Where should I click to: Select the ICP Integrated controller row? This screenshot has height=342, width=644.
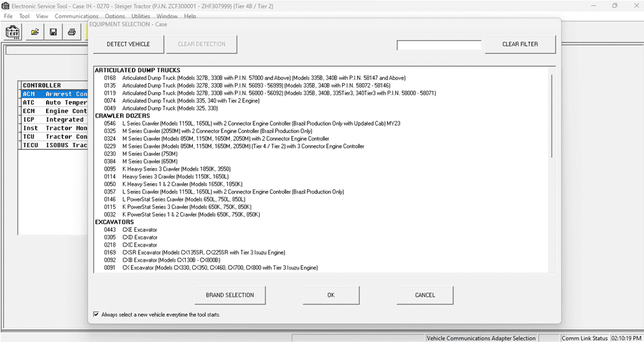(55, 119)
